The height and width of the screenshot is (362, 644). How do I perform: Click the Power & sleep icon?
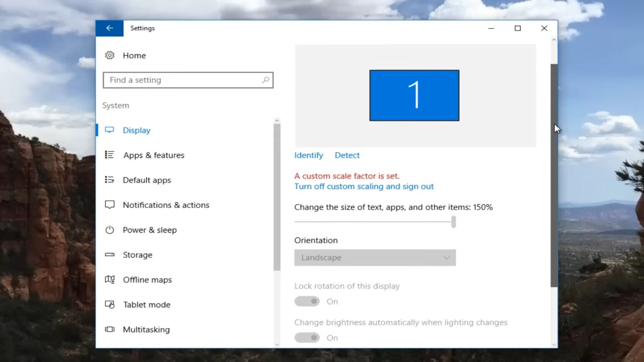click(109, 230)
